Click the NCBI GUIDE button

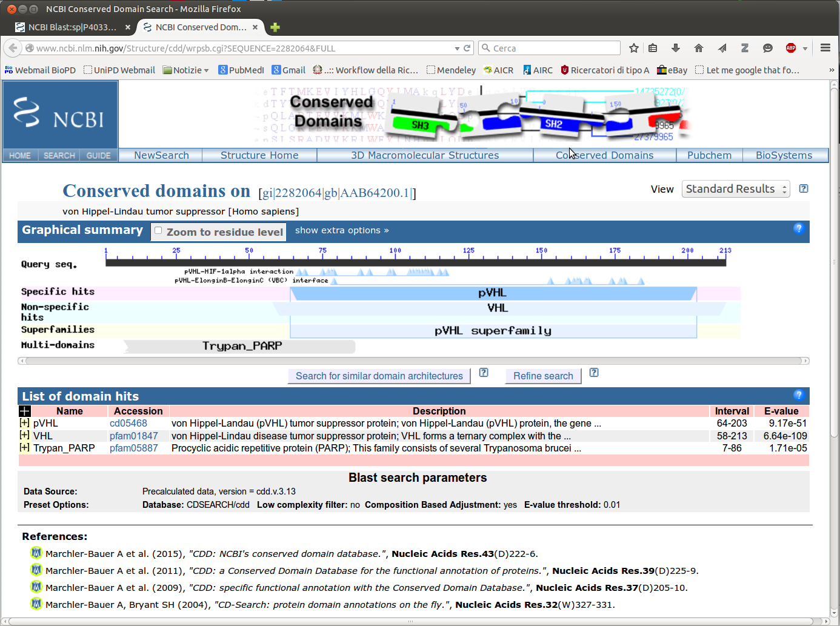[98, 156]
